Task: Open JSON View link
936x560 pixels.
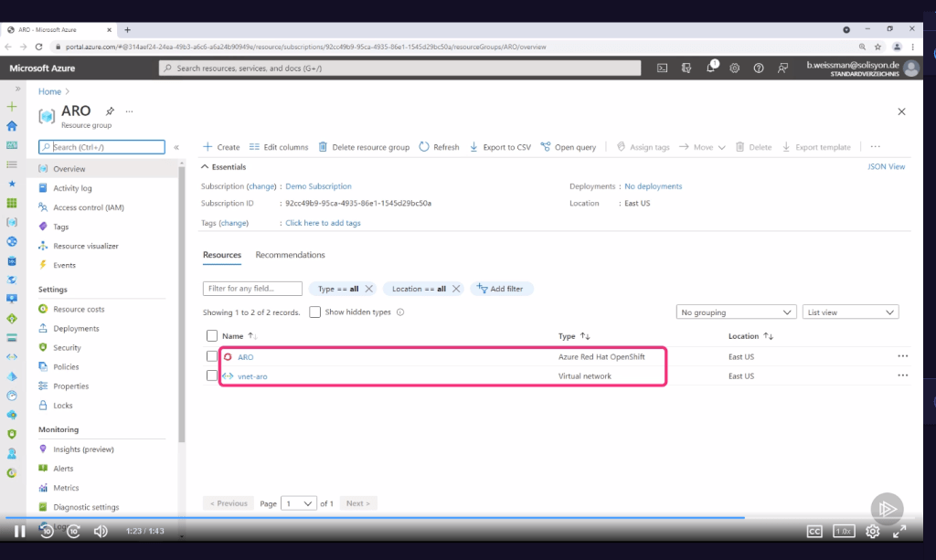Action: (886, 166)
